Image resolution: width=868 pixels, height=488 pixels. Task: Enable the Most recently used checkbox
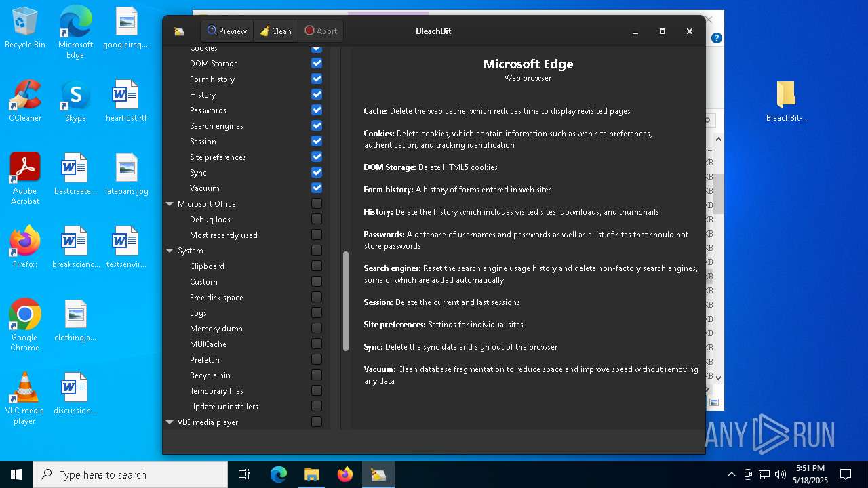317,235
